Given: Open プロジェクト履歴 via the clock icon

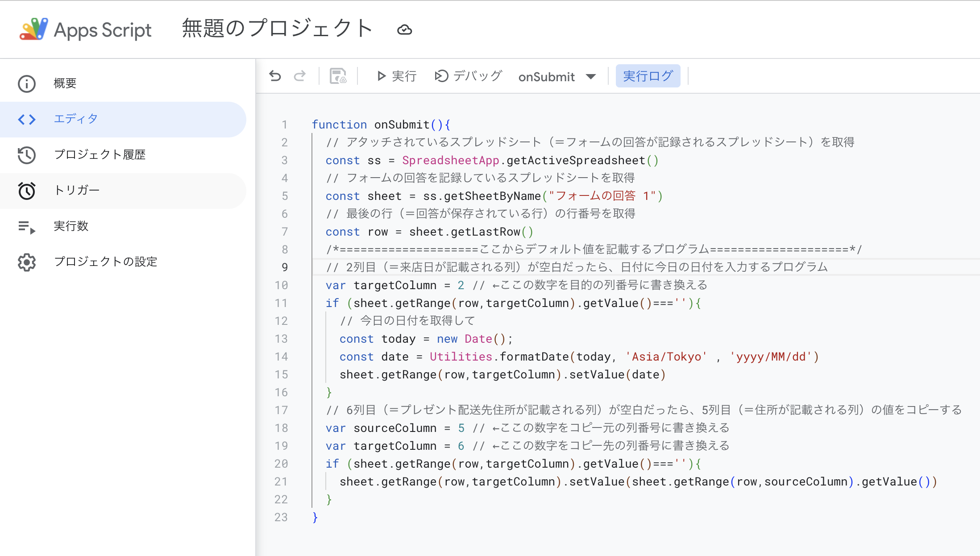Looking at the screenshot, I should (27, 155).
